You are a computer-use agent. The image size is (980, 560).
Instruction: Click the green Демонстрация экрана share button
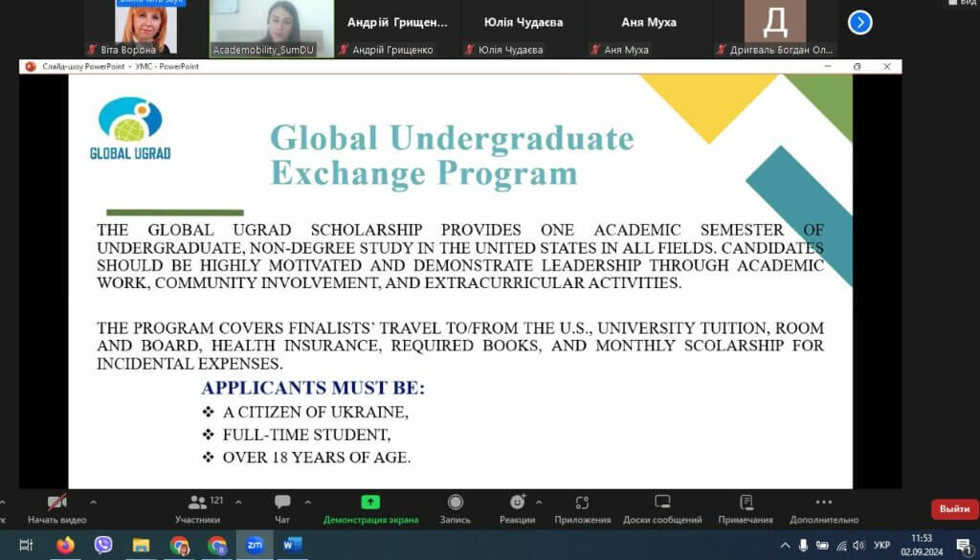[370, 508]
